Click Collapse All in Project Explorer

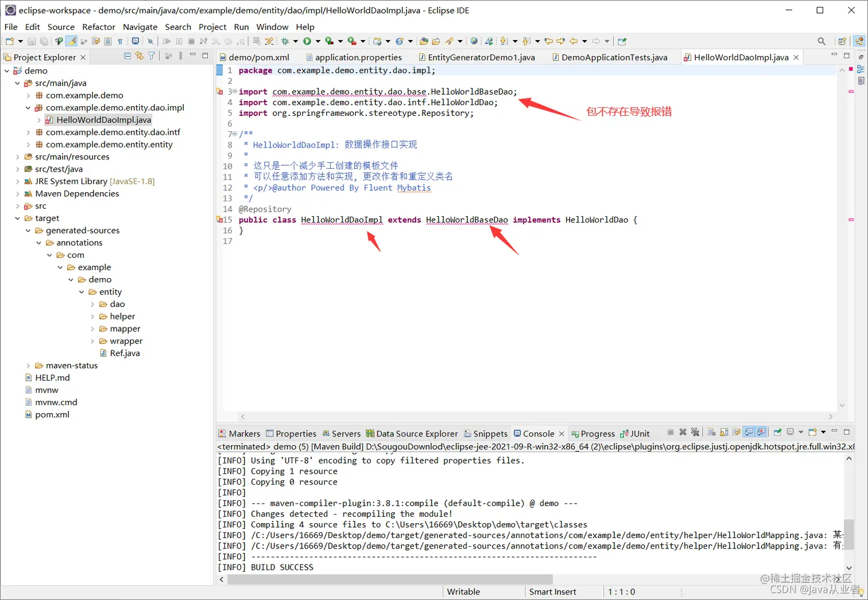[127, 56]
